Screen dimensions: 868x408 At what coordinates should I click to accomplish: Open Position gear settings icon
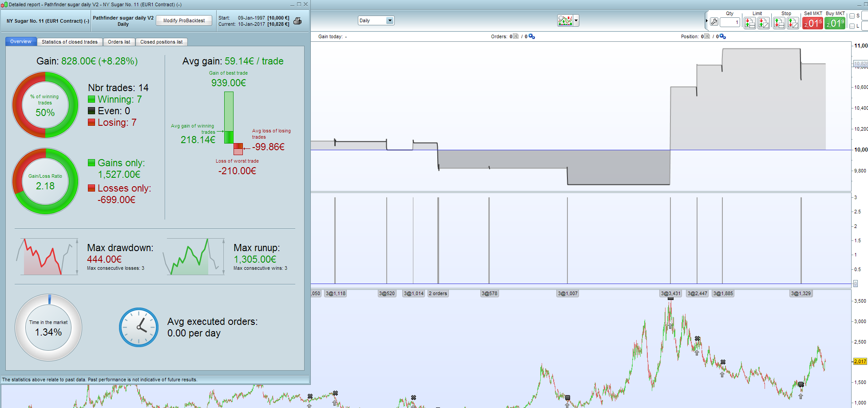(722, 36)
